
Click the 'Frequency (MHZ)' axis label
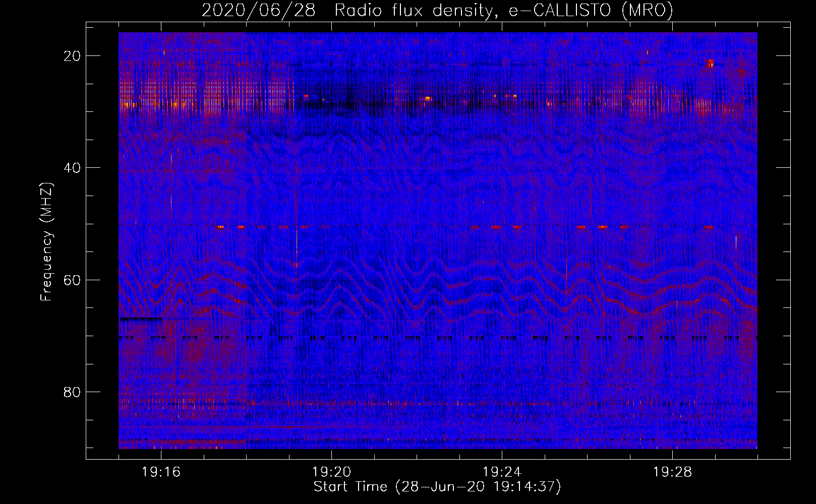(x=46, y=242)
